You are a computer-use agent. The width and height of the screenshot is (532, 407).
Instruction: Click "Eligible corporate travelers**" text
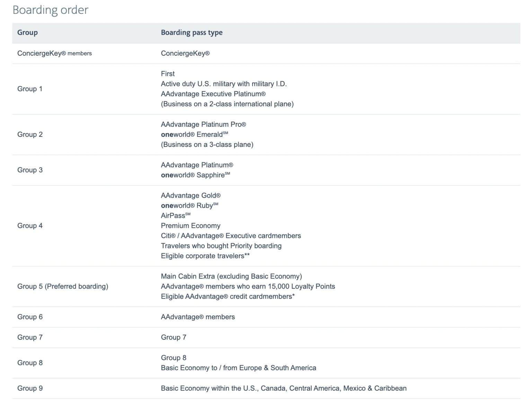[205, 256]
